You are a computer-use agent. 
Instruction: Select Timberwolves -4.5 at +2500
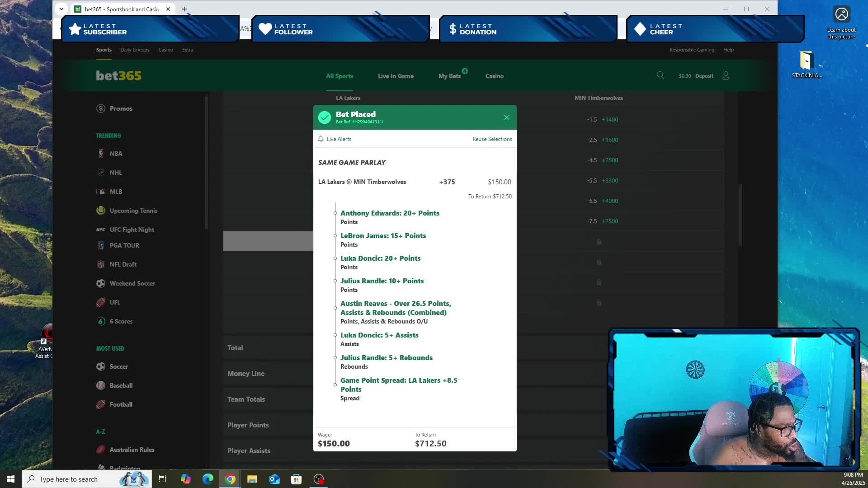pyautogui.click(x=602, y=160)
